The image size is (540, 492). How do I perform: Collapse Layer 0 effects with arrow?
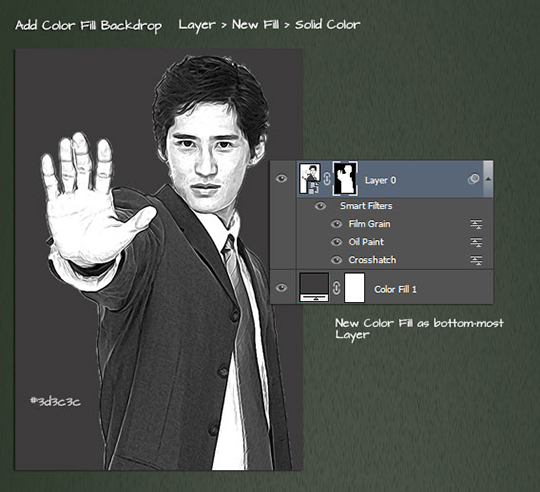pyautogui.click(x=488, y=179)
